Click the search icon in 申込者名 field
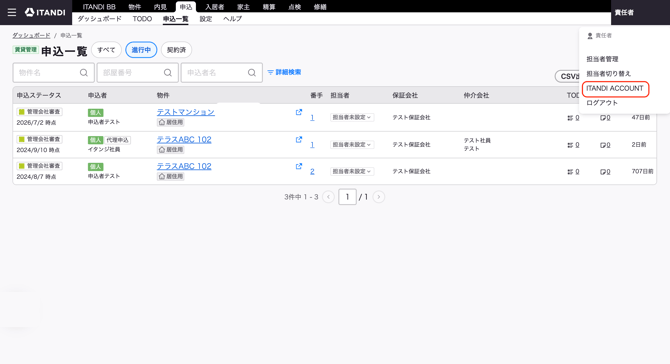Viewport: 670px width, 364px height. pyautogui.click(x=252, y=73)
